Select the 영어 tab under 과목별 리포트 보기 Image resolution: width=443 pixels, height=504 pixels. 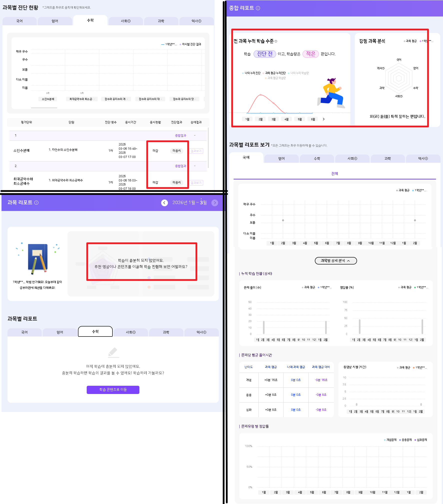click(281, 158)
